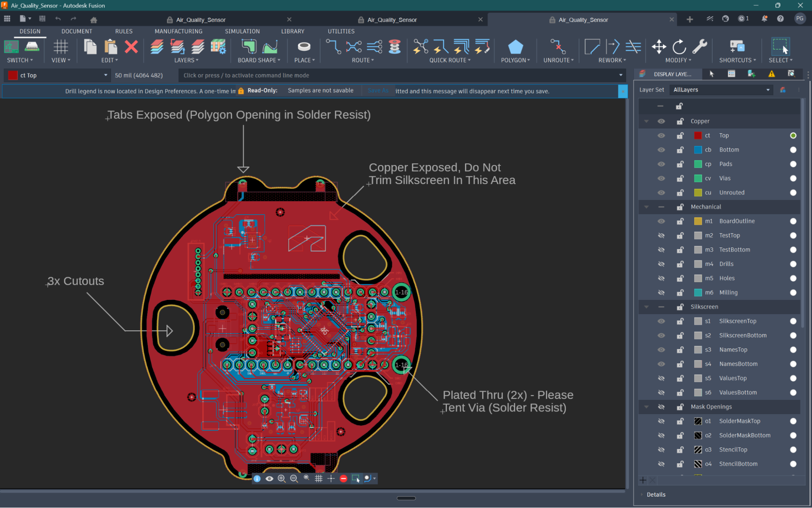Hide the Bottom copper layer
This screenshot has width=812, height=508.
[661, 150]
